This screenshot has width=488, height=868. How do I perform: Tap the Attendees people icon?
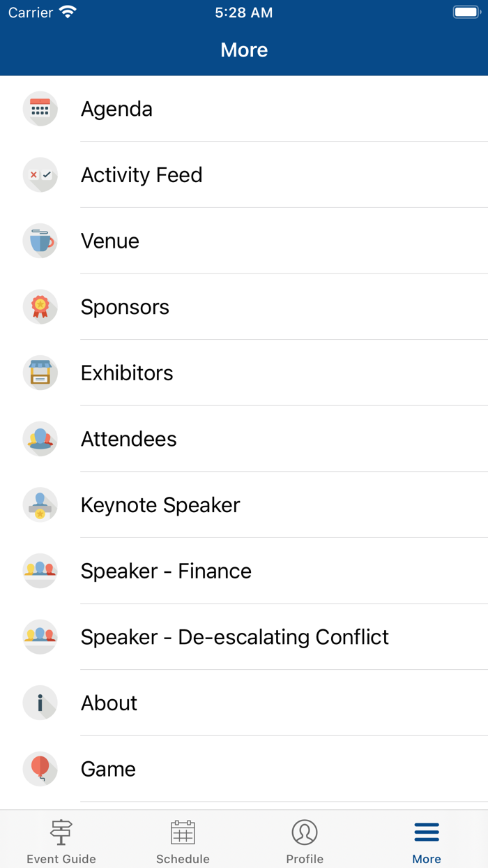point(40,439)
